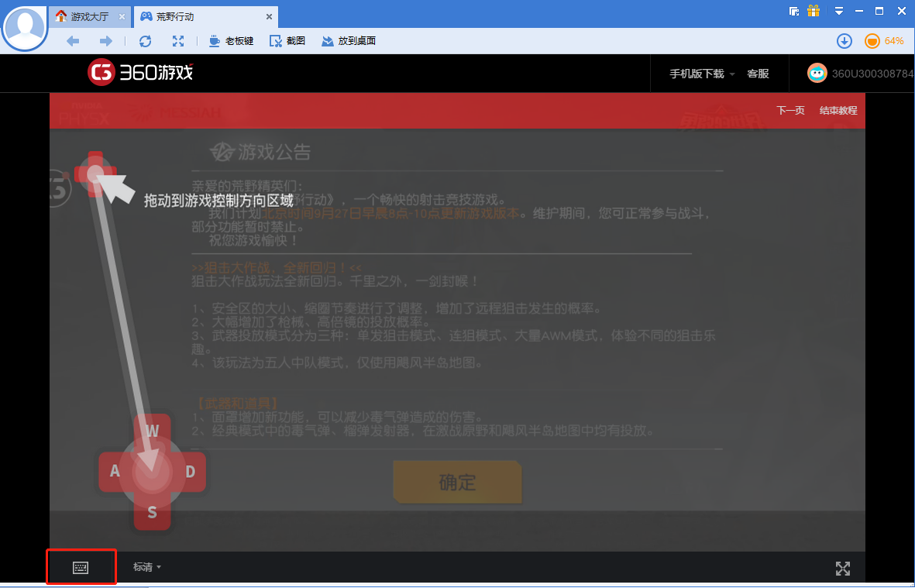Click the 360游戏 logo
This screenshot has width=915, height=588.
click(140, 73)
